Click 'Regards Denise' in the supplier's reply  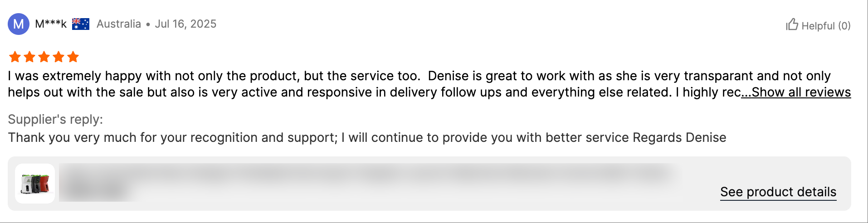(679, 137)
